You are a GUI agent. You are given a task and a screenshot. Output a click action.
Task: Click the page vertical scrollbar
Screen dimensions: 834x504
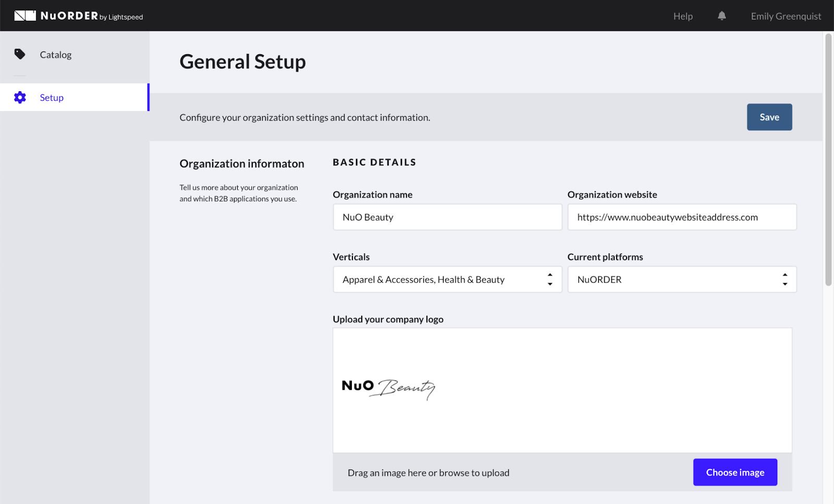pyautogui.click(x=828, y=159)
